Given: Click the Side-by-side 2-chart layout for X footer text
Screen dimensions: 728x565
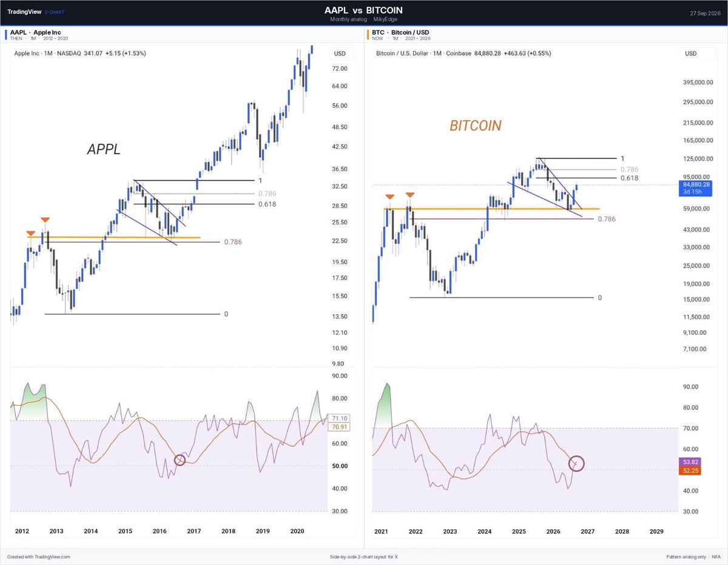Looking at the screenshot, I should coord(363,557).
